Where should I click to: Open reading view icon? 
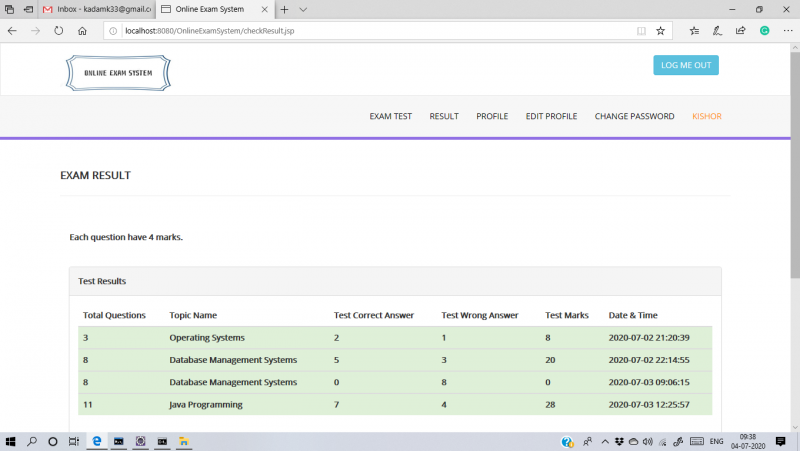[641, 31]
